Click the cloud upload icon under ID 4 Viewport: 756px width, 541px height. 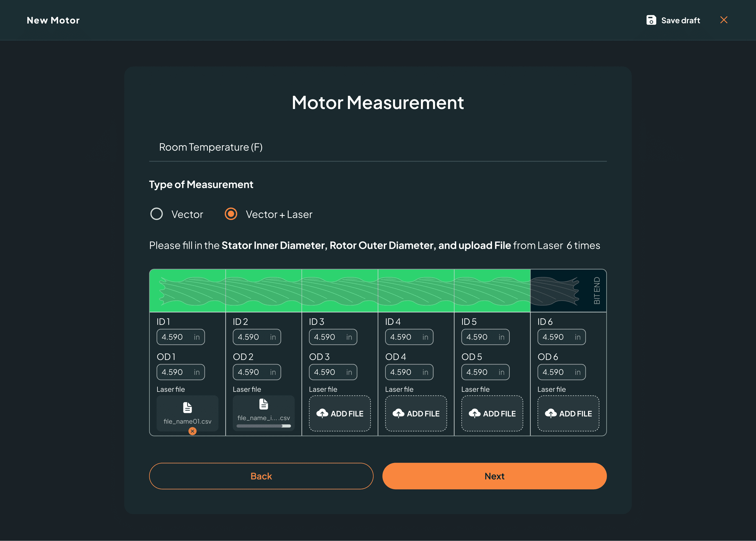398,413
